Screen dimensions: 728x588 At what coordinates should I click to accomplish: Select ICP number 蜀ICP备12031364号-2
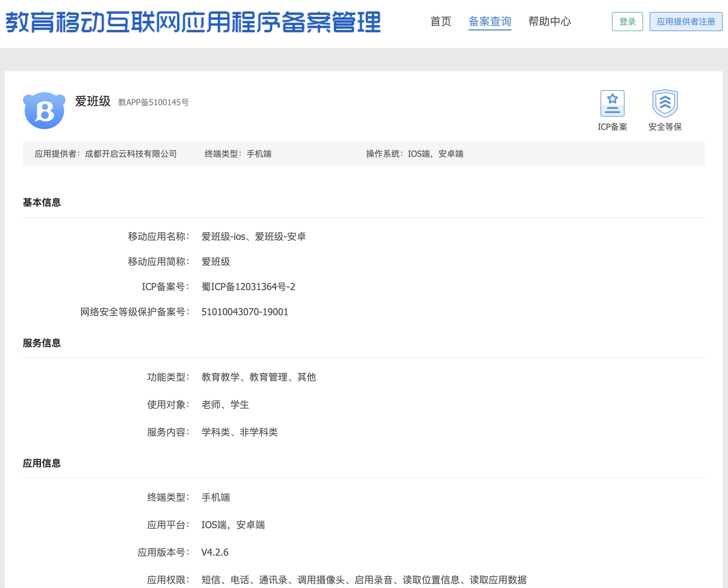[248, 287]
